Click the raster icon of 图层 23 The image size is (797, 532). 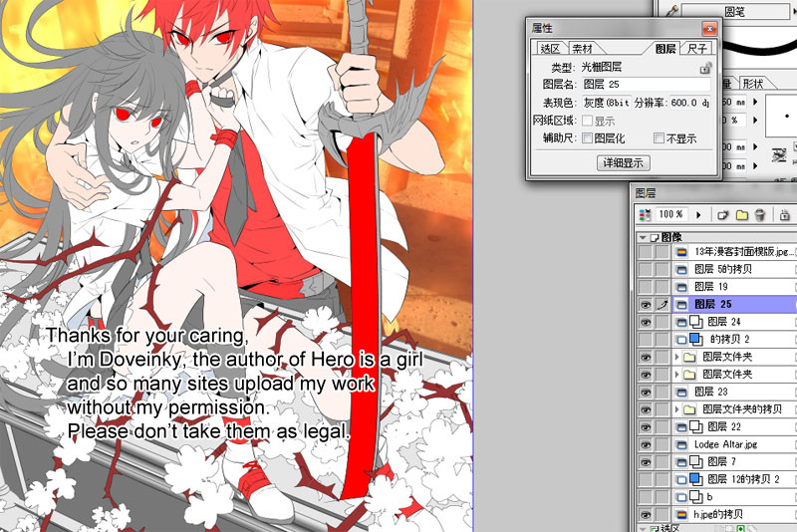point(682,392)
